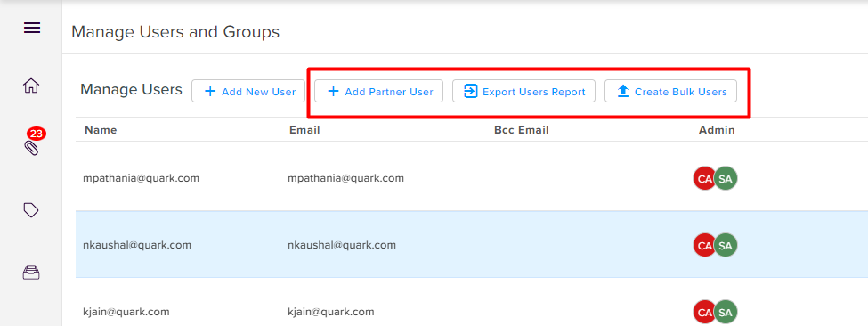Click Create Bulk Users button

pyautogui.click(x=670, y=92)
